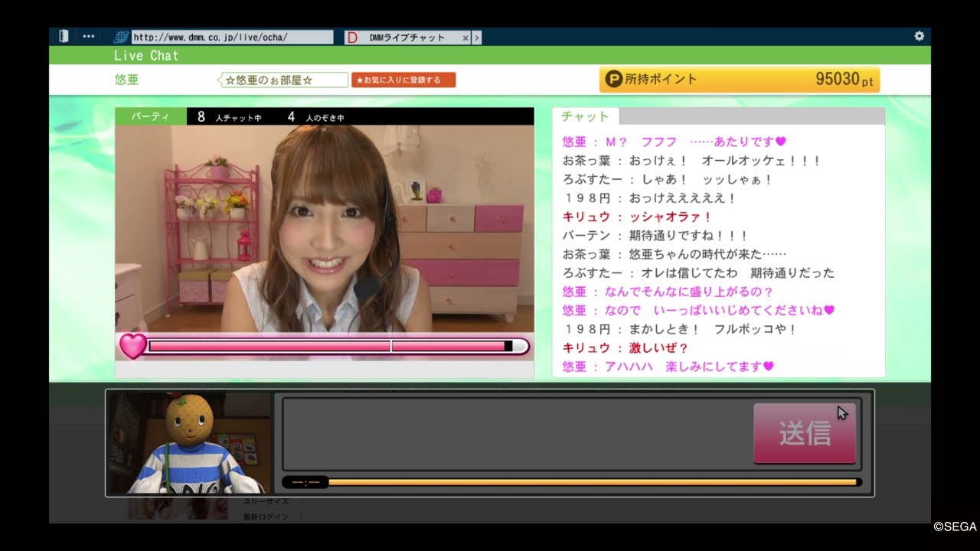Image resolution: width=980 pixels, height=551 pixels.
Task: Click the お気に入りに登録する favorite button
Action: (403, 80)
